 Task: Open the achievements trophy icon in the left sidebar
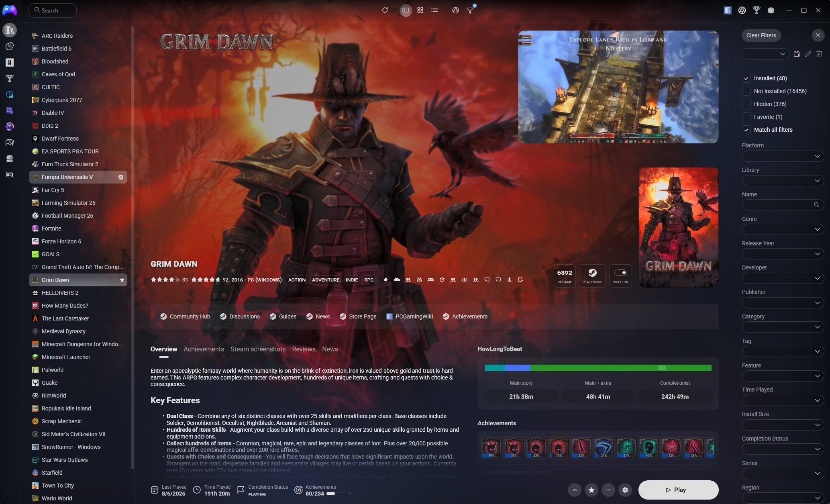tap(10, 78)
